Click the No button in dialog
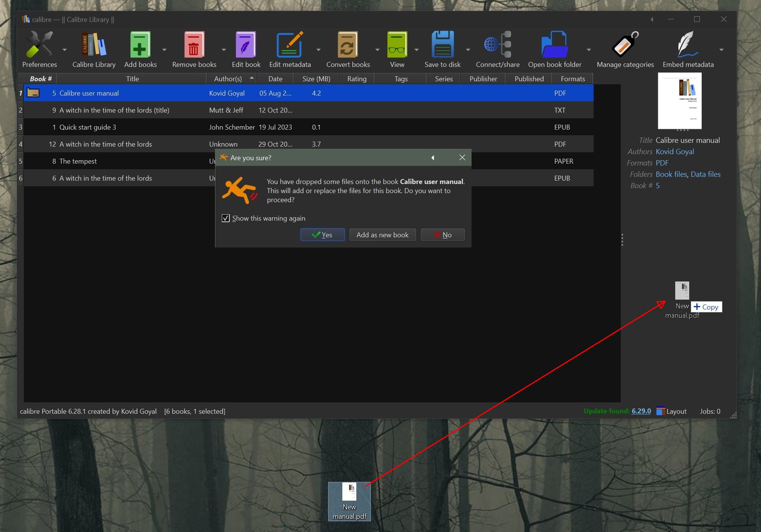761x532 pixels. [442, 235]
